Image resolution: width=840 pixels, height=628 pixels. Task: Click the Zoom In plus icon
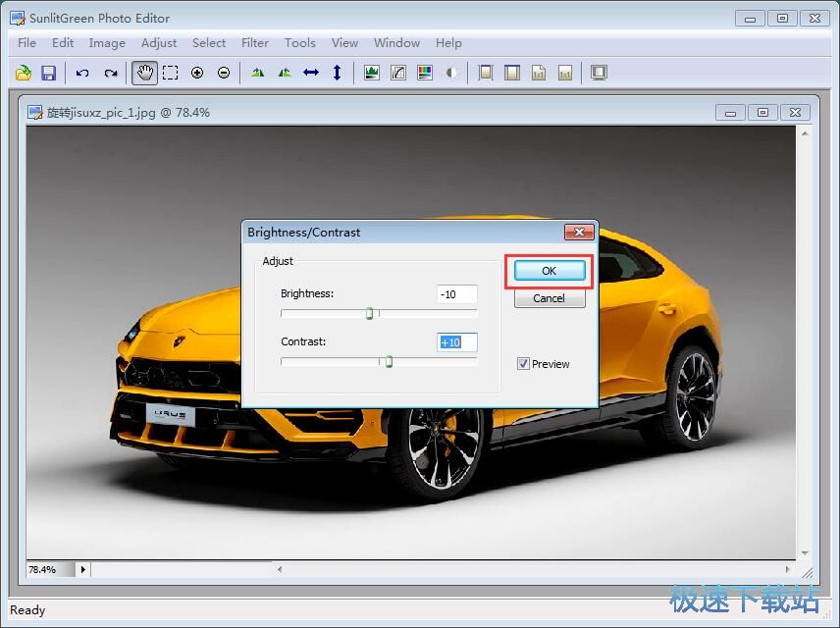[x=197, y=73]
